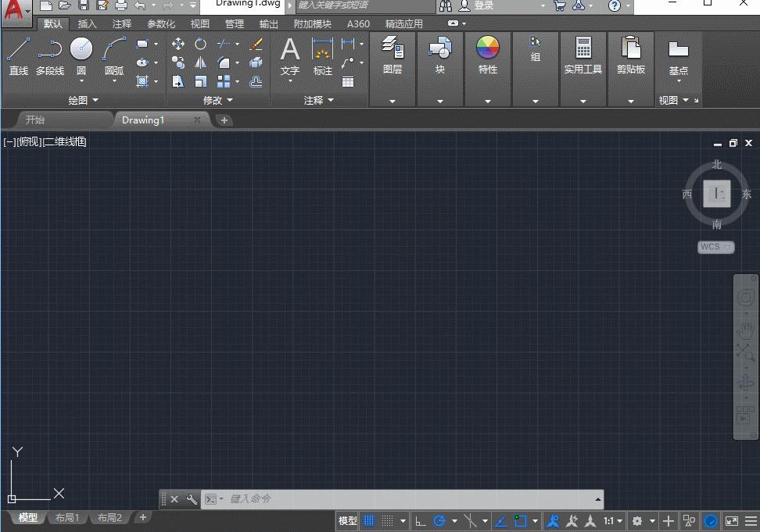The width and height of the screenshot is (760, 532).
Task: Toggle snap mode in status bar
Action: (x=388, y=521)
